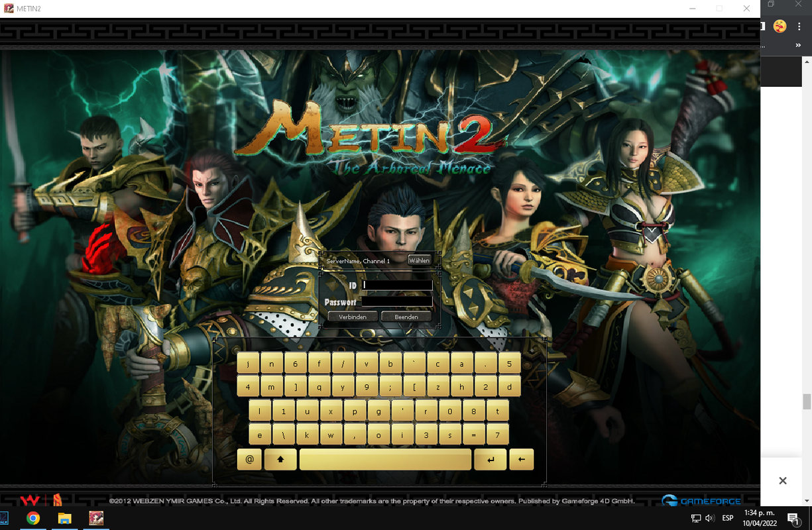Tap the letter q key
This screenshot has width=812, height=530.
click(x=319, y=387)
